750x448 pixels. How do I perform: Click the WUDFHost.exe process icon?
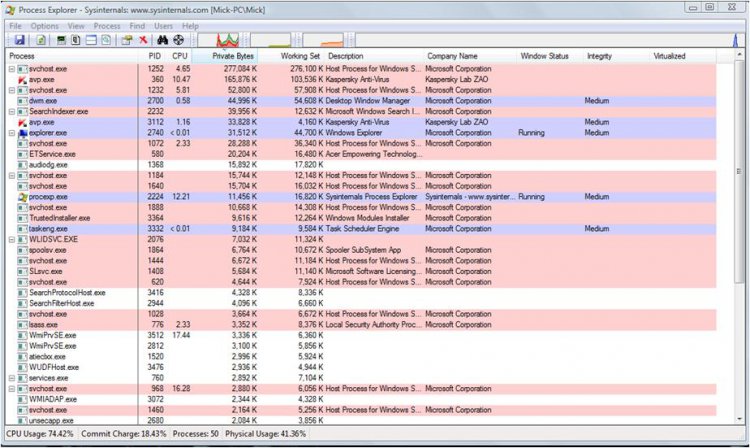22,367
